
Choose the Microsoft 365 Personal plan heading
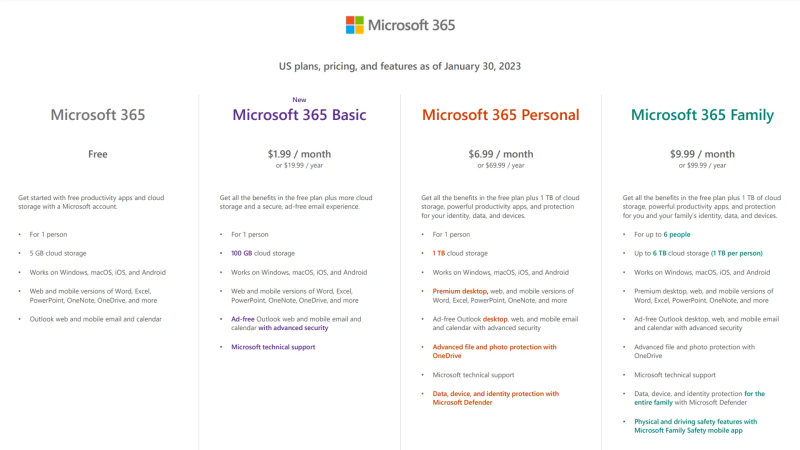pyautogui.click(x=500, y=115)
